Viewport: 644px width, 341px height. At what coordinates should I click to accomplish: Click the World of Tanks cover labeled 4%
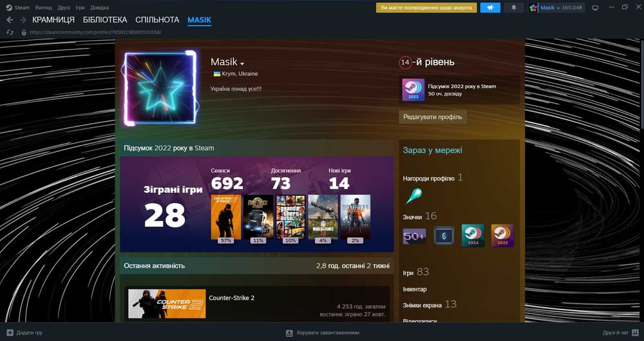tap(323, 217)
